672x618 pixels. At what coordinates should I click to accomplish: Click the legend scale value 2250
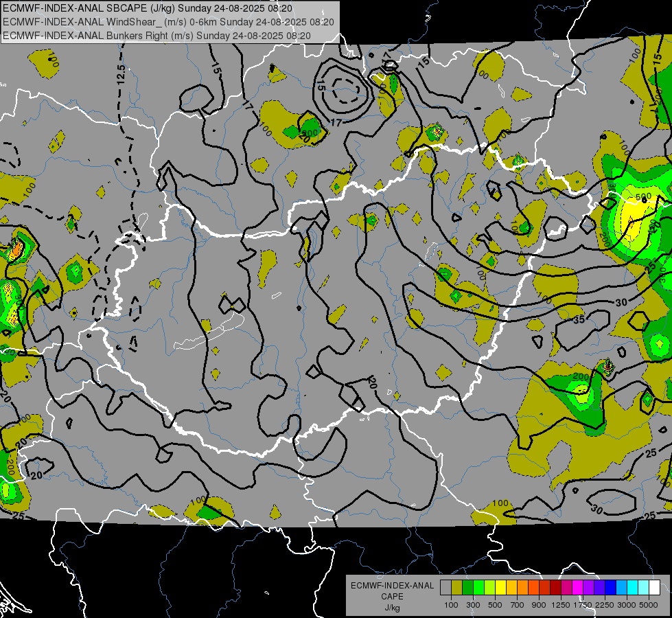[605, 605]
